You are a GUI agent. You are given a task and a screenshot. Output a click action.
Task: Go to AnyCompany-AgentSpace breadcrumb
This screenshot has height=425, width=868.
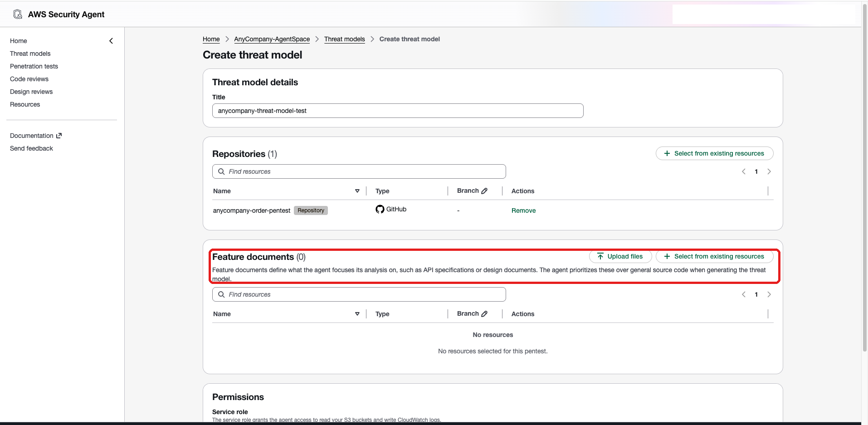pyautogui.click(x=272, y=39)
